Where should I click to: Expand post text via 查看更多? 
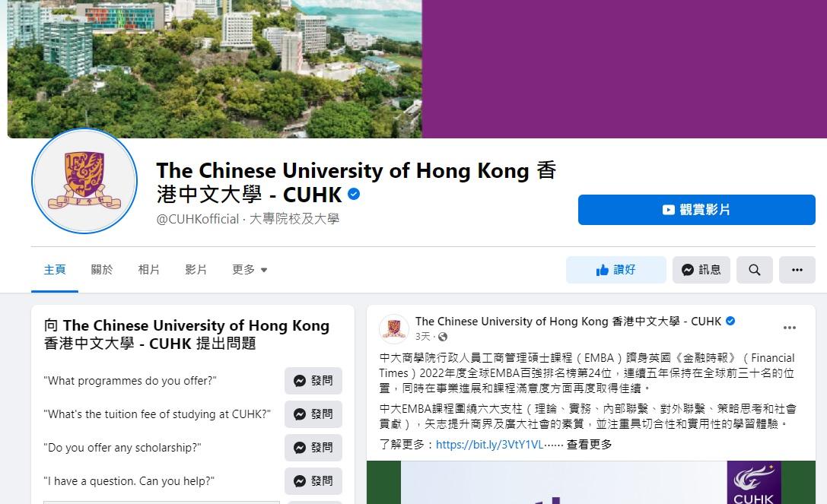coord(589,445)
